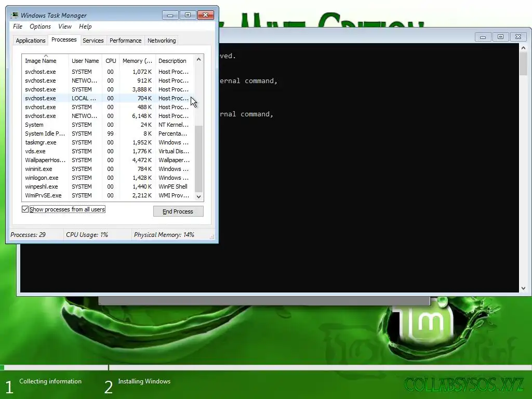Click the Processes: 29 status entry
This screenshot has width=532, height=399.
[x=28, y=235]
